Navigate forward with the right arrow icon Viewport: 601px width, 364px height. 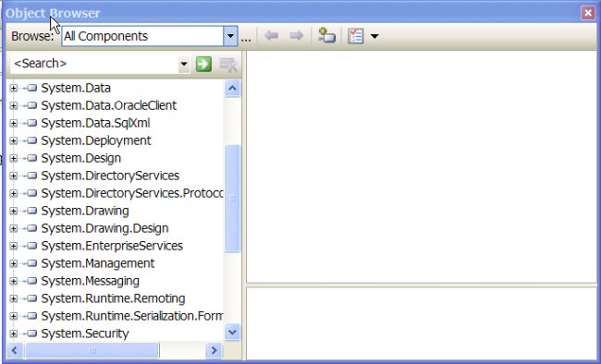[x=296, y=36]
